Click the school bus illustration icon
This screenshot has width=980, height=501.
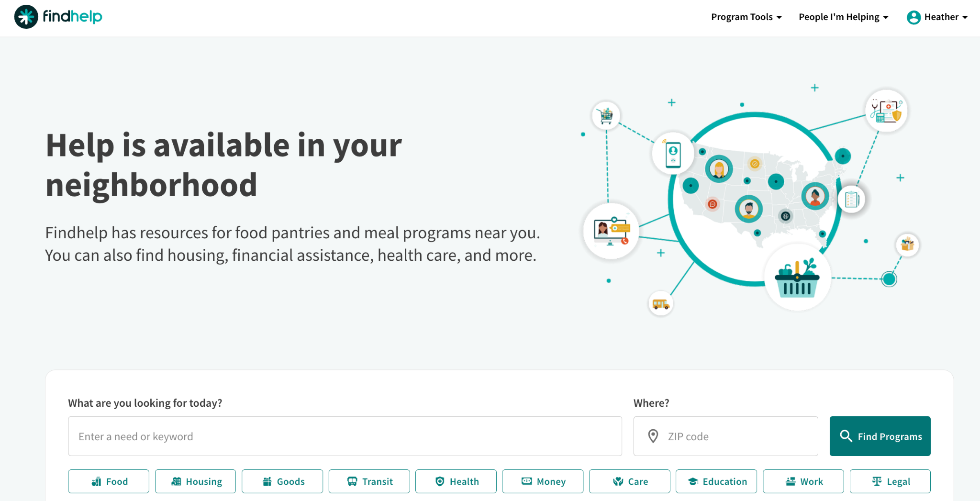(x=661, y=304)
